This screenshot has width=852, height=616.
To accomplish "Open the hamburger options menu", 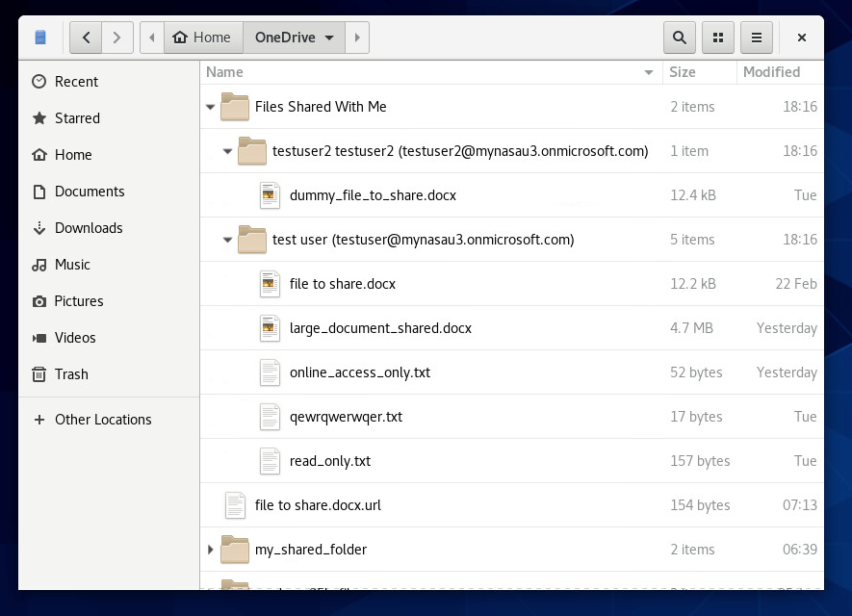I will [x=757, y=38].
